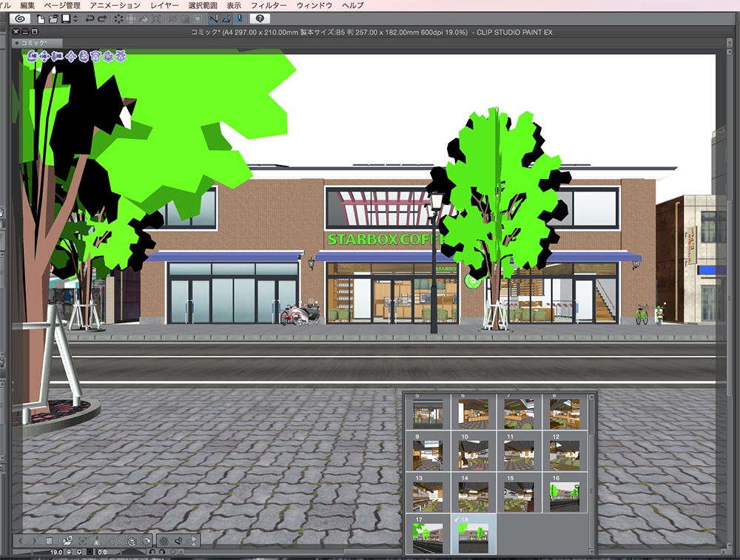Viewport: 740px width, 560px height.
Task: Click the 19.0 zoom value field
Action: [56, 552]
